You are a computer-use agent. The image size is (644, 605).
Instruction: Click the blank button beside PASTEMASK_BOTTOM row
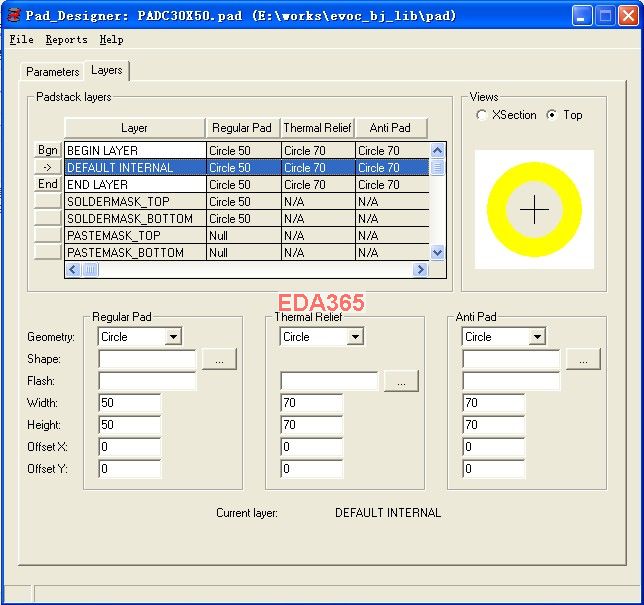pyautogui.click(x=48, y=251)
